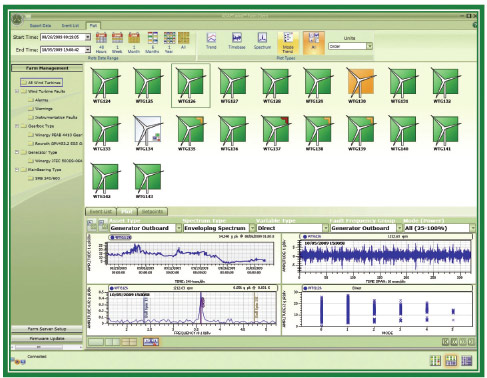This screenshot has width=487, height=378.
Task: Open the Start Time dropdown
Action: 88,37
